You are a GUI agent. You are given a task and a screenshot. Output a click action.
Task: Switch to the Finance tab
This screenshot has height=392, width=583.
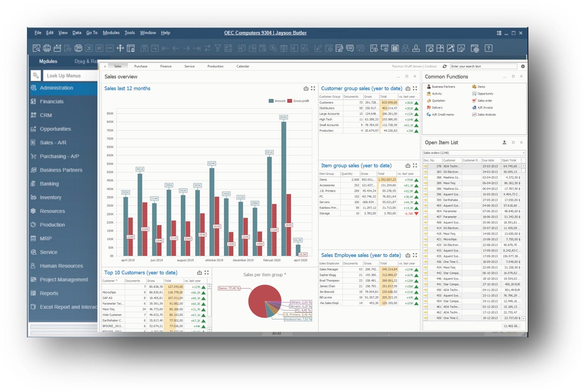pos(166,66)
